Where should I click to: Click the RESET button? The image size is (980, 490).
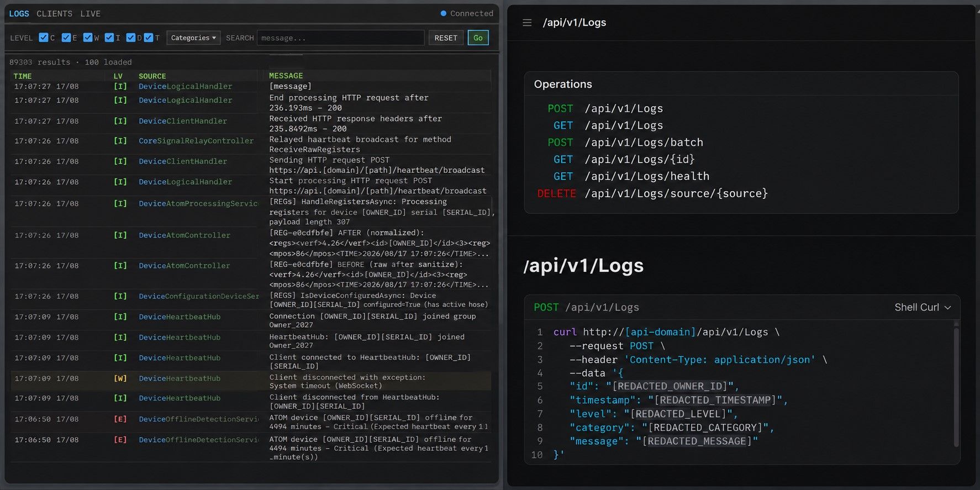pyautogui.click(x=446, y=38)
